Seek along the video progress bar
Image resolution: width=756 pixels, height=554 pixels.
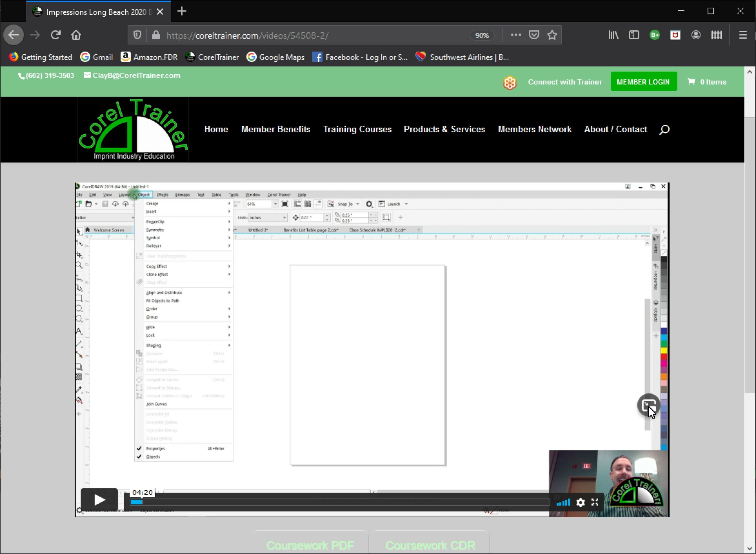[340, 502]
